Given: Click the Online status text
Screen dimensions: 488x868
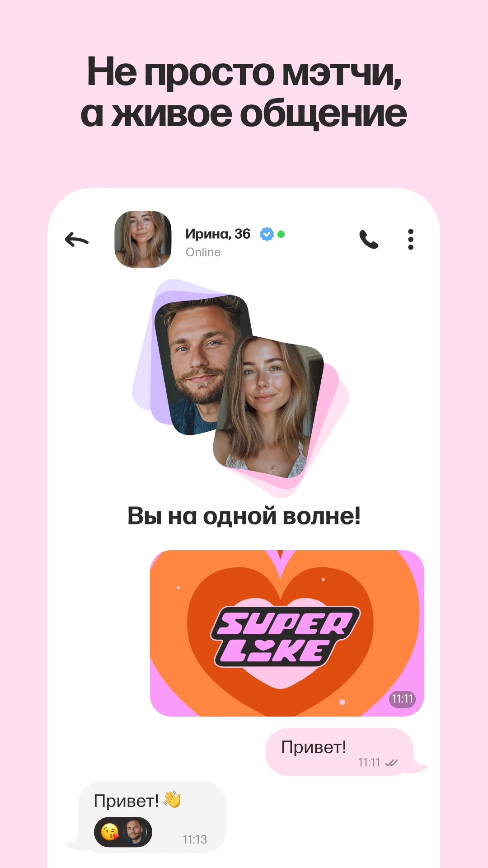Looking at the screenshot, I should tap(203, 252).
